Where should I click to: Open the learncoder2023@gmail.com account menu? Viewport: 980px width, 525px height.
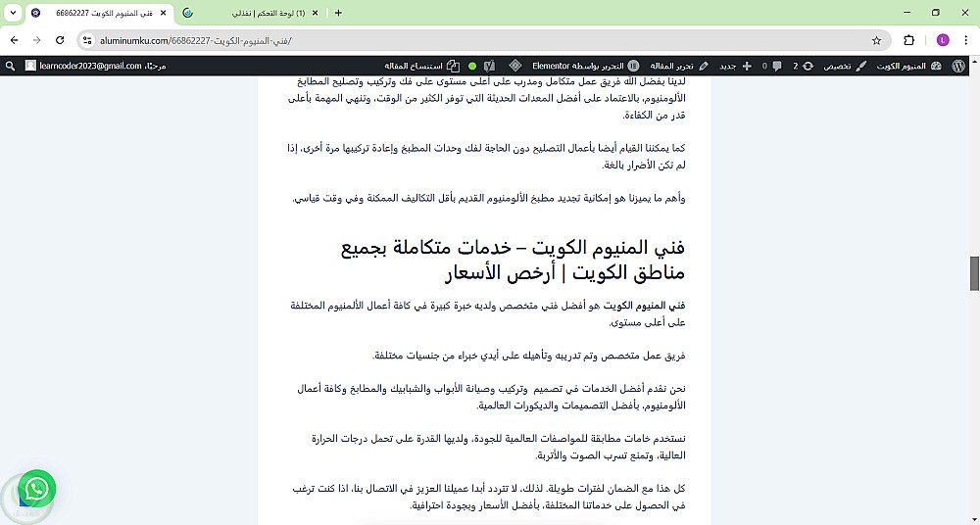96,66
